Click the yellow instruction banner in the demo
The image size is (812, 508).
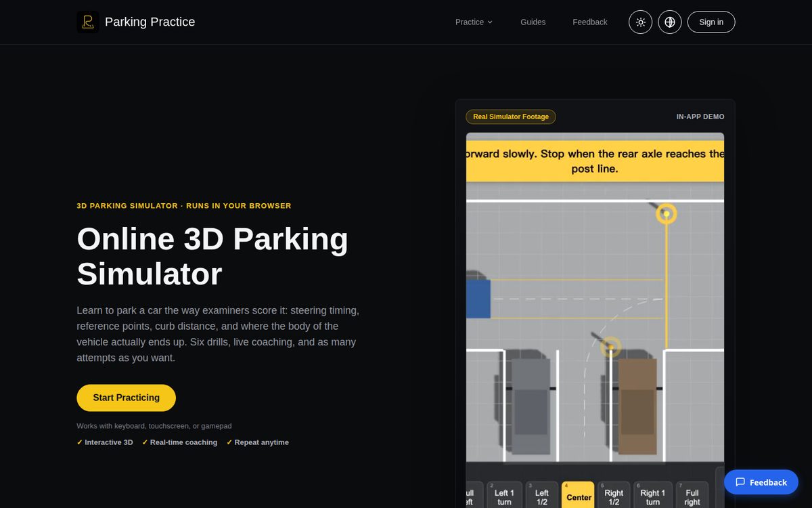point(595,161)
